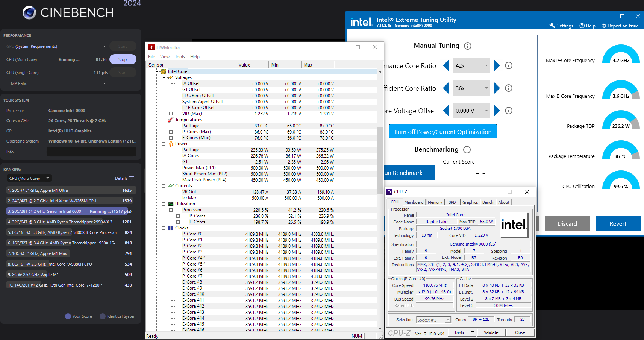Switch to Graphics tab in CPU-Z
This screenshot has width=644, height=340.
click(470, 202)
